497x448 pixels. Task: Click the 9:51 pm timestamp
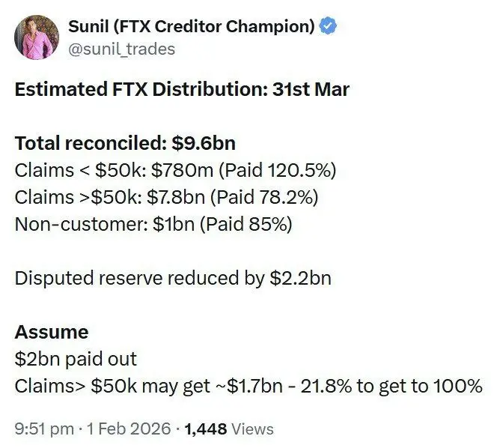(45, 429)
